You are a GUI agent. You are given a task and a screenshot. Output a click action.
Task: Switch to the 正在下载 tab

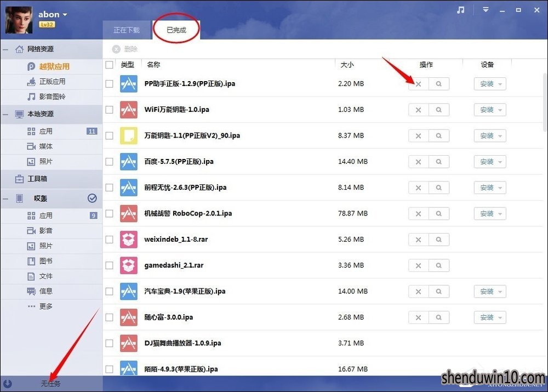click(127, 30)
